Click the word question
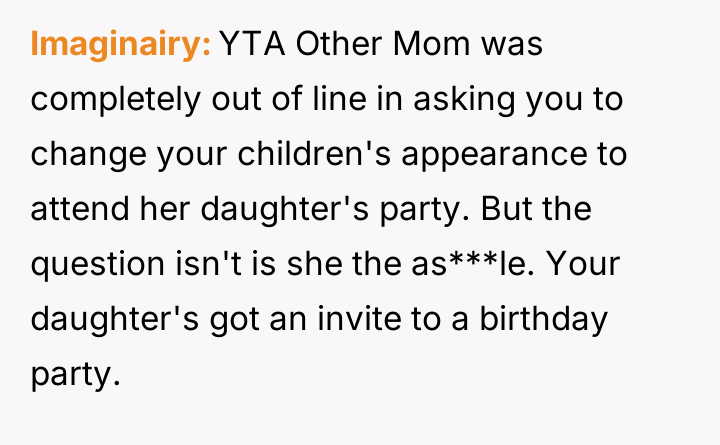The width and height of the screenshot is (720, 445). tap(96, 265)
